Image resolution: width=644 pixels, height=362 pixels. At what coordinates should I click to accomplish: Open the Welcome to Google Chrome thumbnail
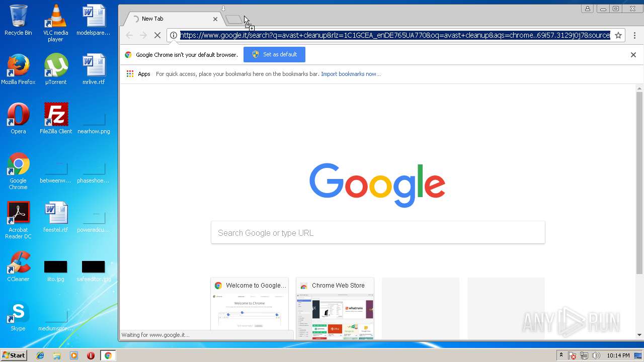(250, 308)
